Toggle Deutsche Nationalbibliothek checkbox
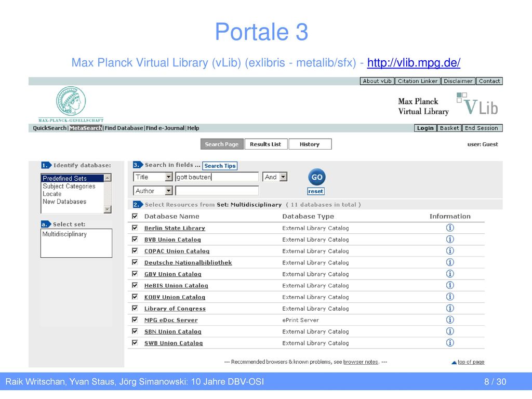 (135, 262)
